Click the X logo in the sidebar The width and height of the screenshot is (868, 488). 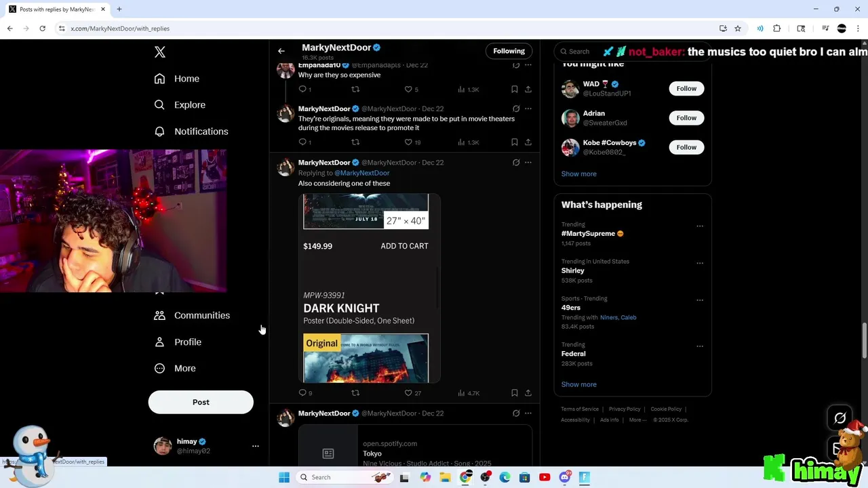160,52
